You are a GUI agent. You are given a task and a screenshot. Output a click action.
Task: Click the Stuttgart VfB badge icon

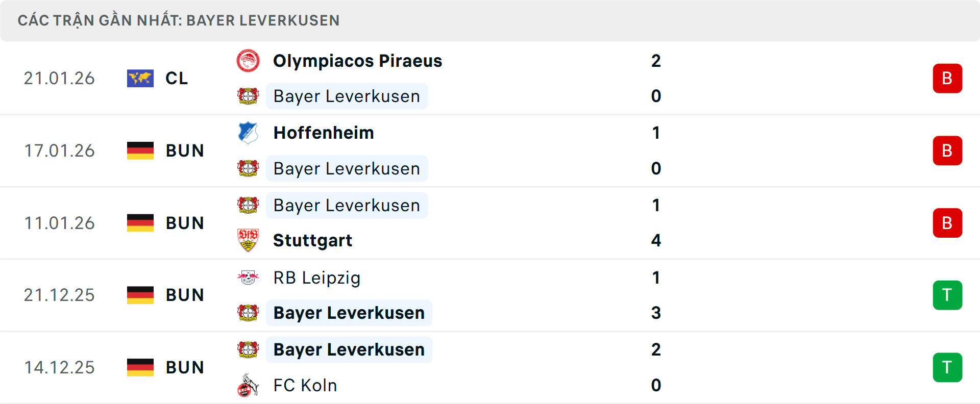tap(249, 240)
